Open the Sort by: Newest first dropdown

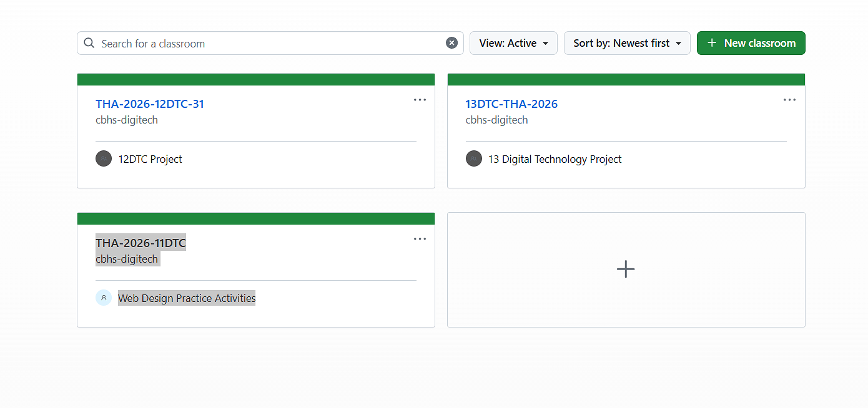[626, 42]
